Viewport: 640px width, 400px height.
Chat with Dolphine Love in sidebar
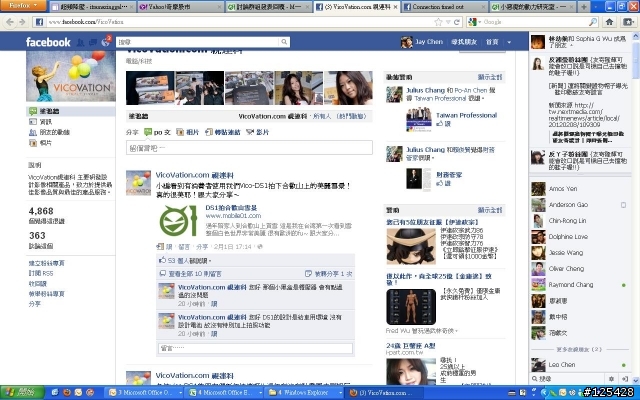point(578,236)
